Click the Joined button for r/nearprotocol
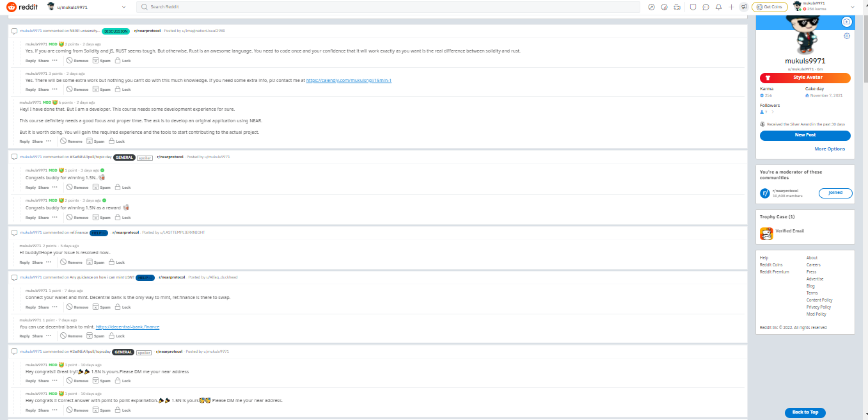 835,193
